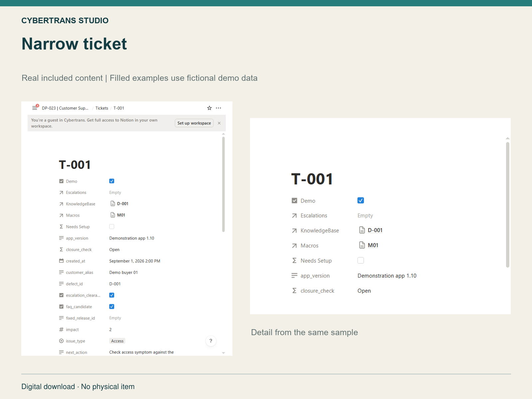Image resolution: width=532 pixels, height=399 pixels.
Task: Click 'Demonstration app 1.10' in the detail view
Action: (x=387, y=276)
